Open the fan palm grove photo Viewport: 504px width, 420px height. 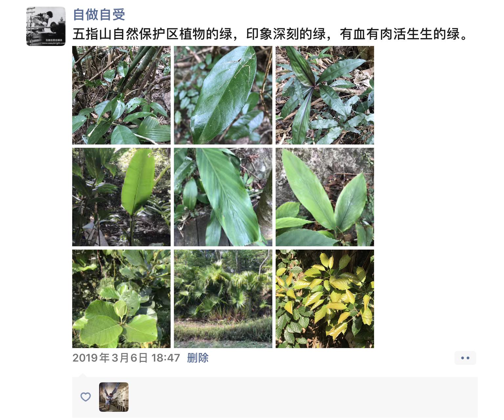pyautogui.click(x=223, y=299)
